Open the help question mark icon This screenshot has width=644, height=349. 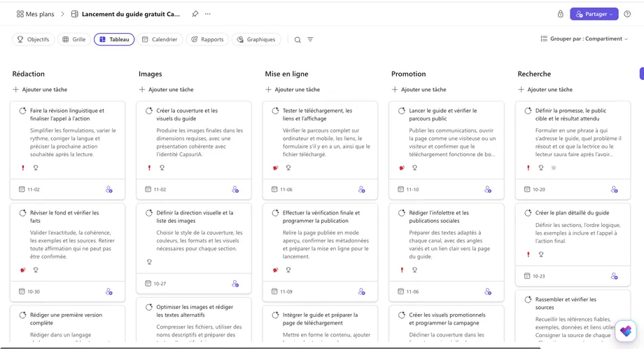tap(627, 14)
